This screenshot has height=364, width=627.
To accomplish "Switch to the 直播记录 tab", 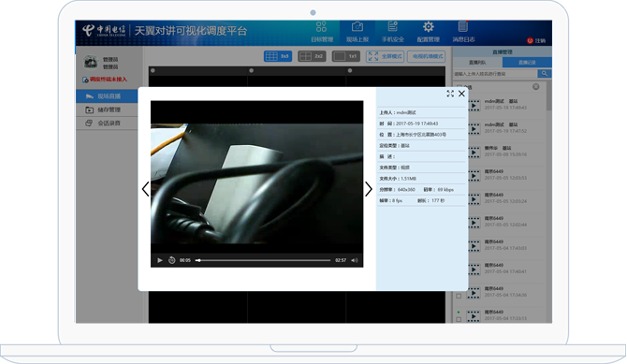I will (527, 63).
